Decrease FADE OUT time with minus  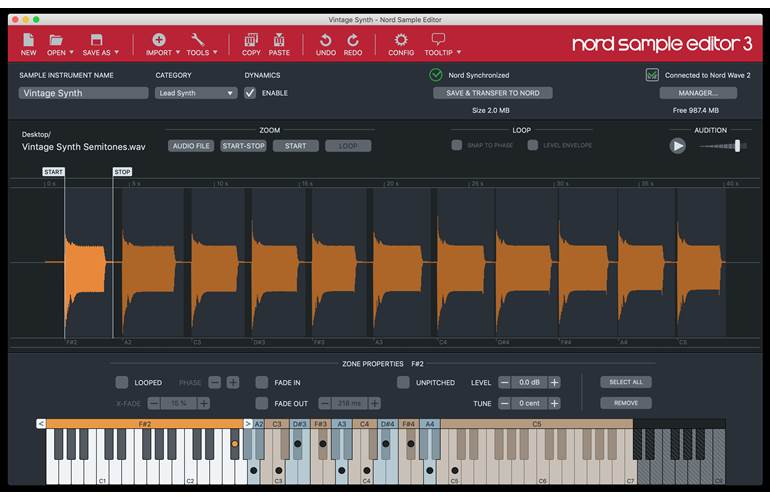(x=325, y=403)
